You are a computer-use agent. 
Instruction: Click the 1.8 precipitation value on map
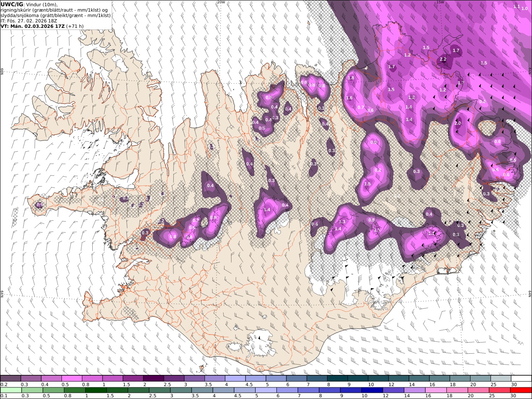[350, 78]
